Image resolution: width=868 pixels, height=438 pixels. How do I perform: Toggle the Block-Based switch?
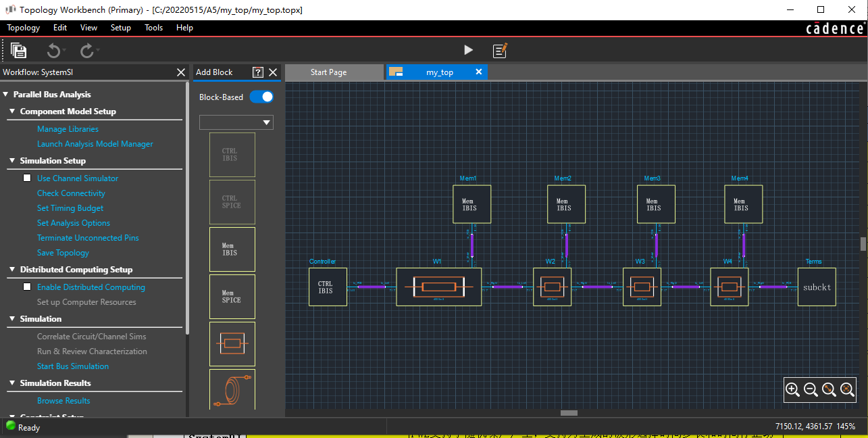[x=261, y=97]
